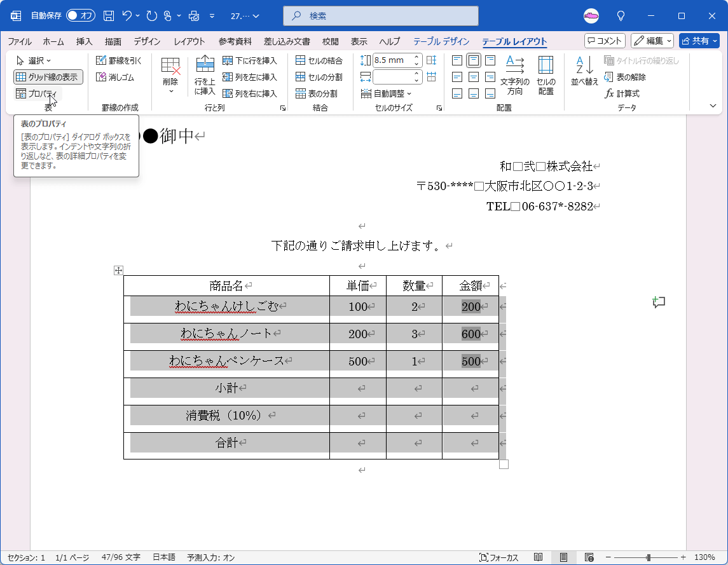
Task: Click プロパティ table properties button
Action: [x=37, y=94]
